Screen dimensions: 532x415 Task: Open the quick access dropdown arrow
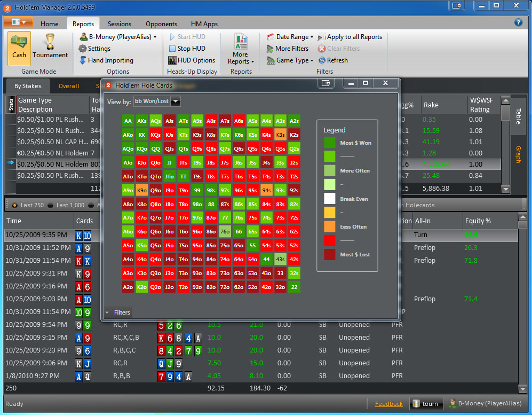24,22
